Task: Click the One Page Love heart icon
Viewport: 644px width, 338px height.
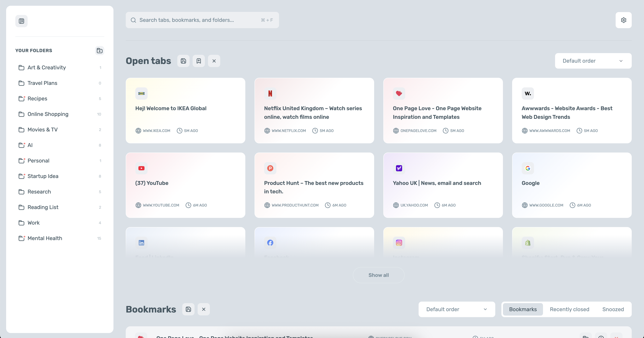Action: tap(399, 94)
